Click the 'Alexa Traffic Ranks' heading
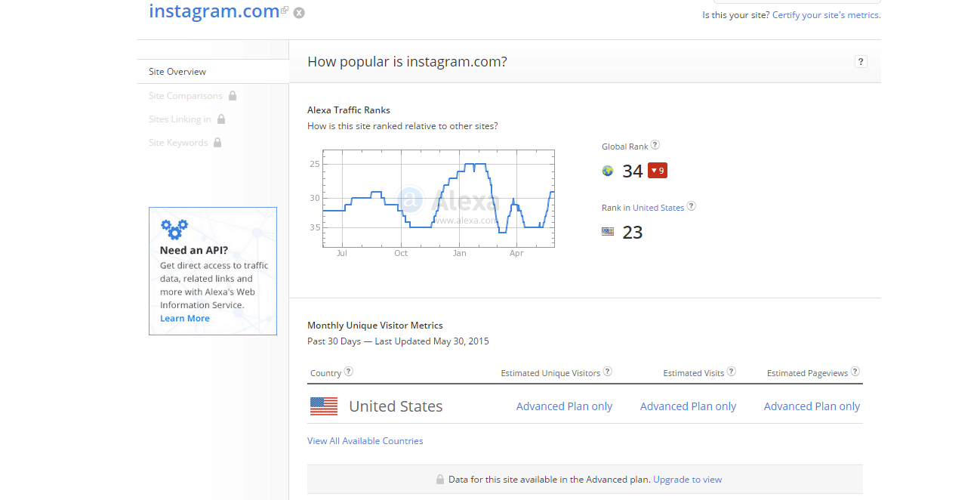Viewport: 980px width, 500px height. [349, 110]
